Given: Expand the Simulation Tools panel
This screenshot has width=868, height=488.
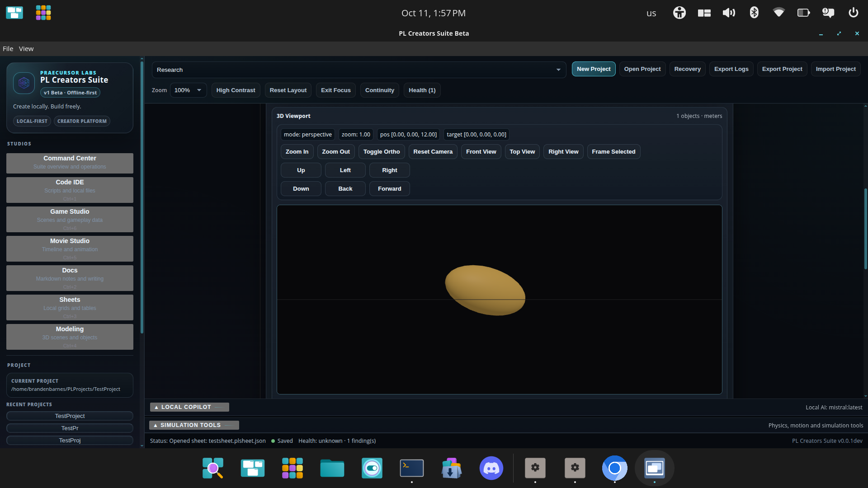Looking at the screenshot, I should point(194,425).
